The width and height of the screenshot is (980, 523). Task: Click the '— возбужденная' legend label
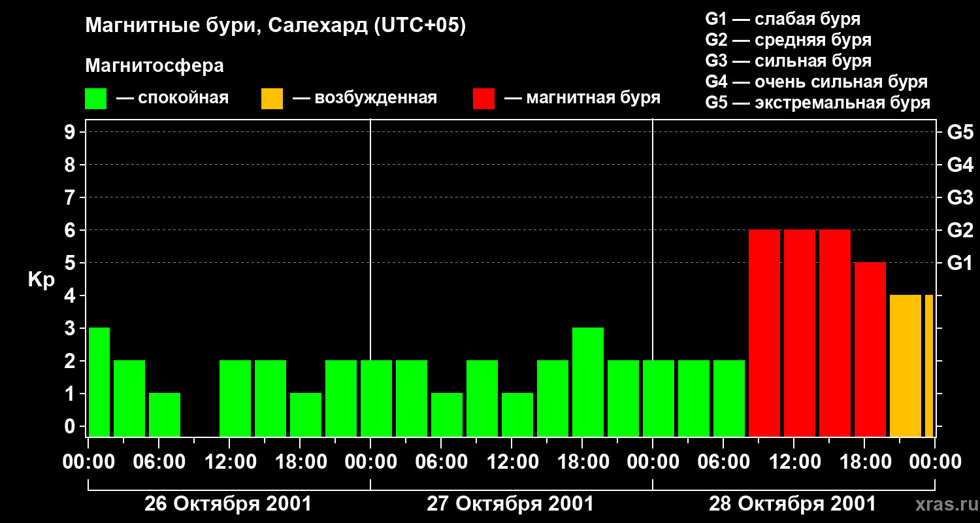[x=365, y=99]
